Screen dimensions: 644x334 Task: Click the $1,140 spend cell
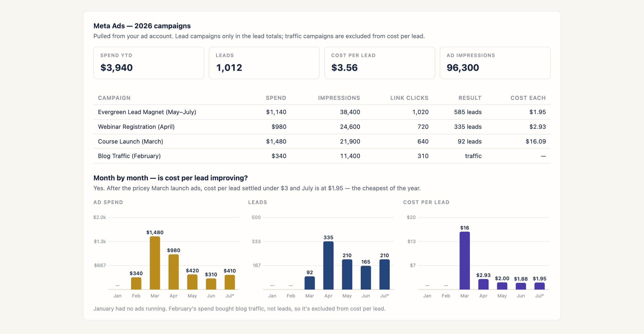click(x=276, y=112)
